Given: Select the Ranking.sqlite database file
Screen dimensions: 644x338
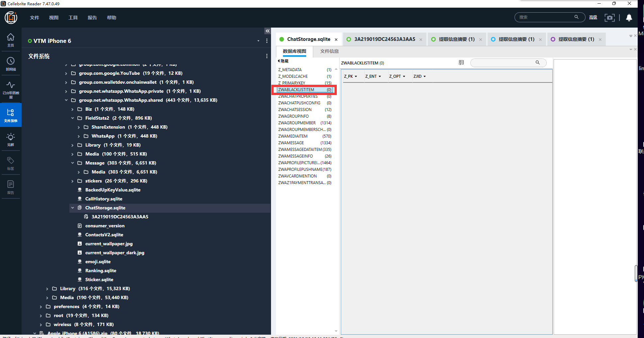Looking at the screenshot, I should click(x=101, y=271).
